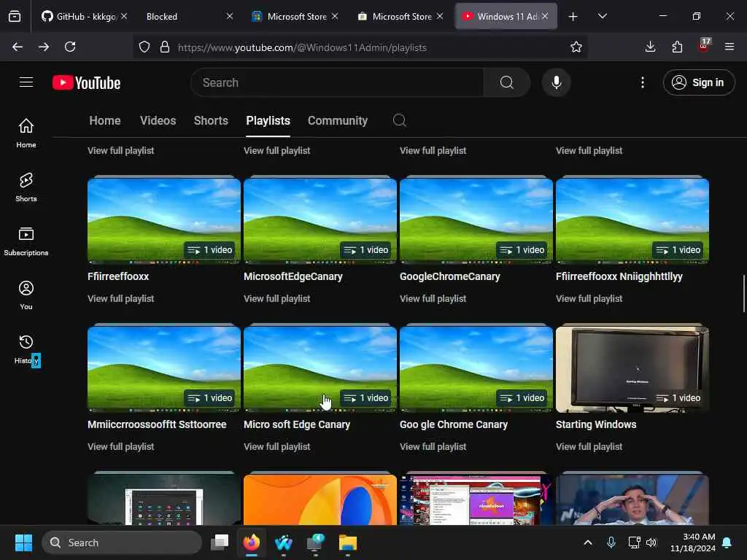Close the GitHub tab
Image resolution: width=747 pixels, height=560 pixels.
(124, 16)
